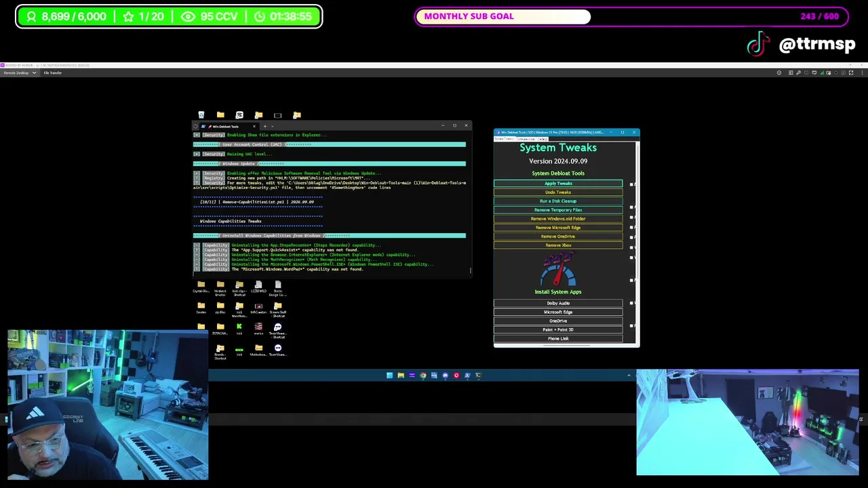Open the Emotes desktop folder
Image resolution: width=868 pixels, height=488 pixels.
(201, 308)
